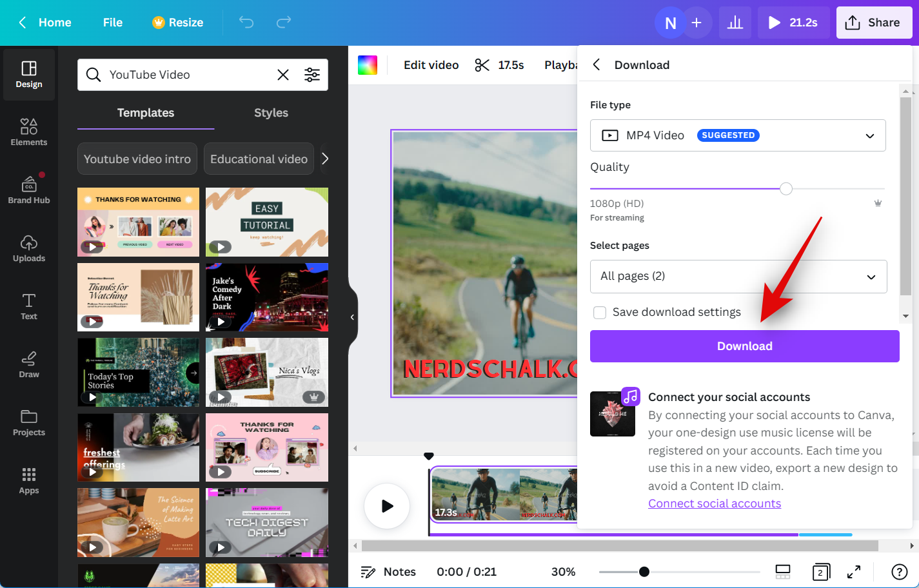Show more template category chips
The image size is (919, 588).
point(325,159)
